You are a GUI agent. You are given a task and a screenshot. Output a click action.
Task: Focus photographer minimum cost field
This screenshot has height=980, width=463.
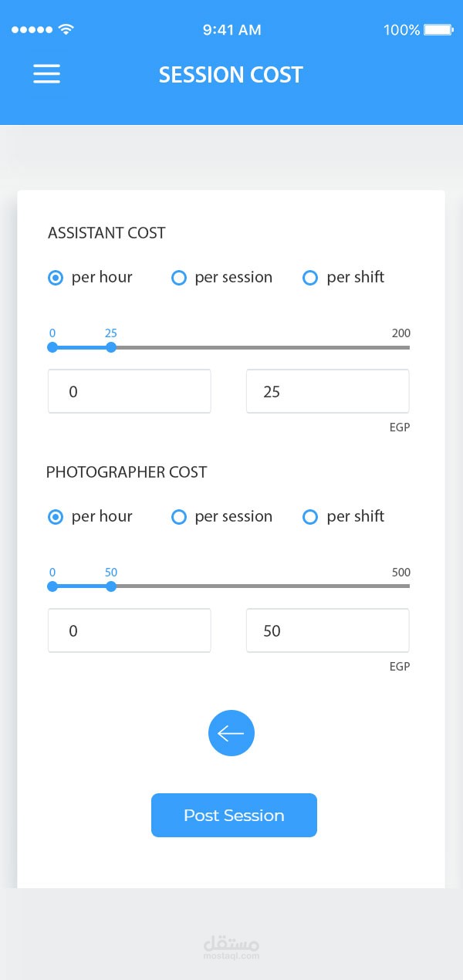pos(130,630)
